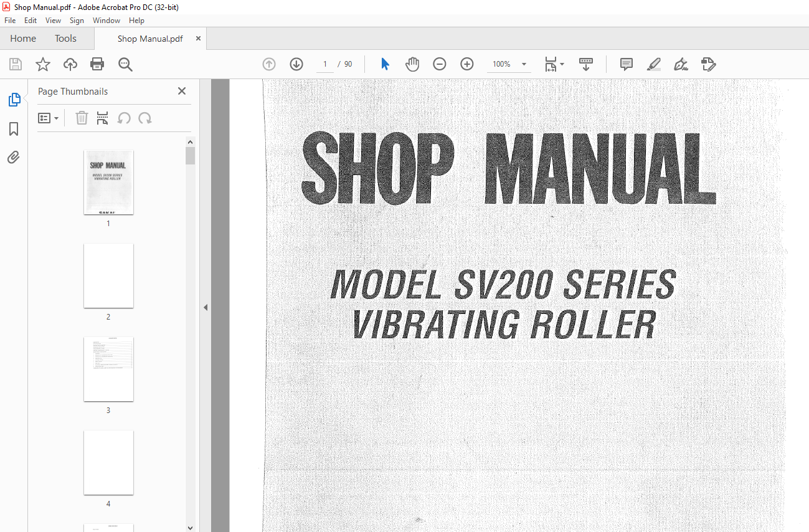This screenshot has height=532, width=809.
Task: Open fit page options dropdown arrow
Action: [x=562, y=64]
